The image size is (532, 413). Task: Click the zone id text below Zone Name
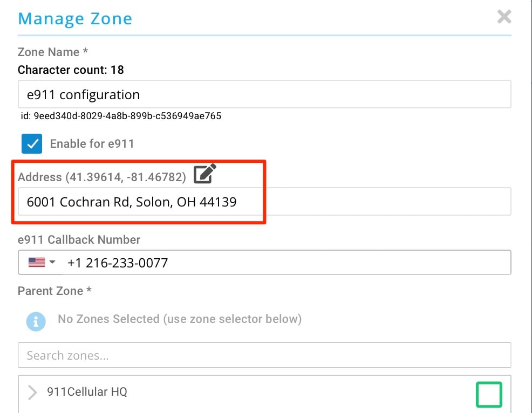(120, 115)
